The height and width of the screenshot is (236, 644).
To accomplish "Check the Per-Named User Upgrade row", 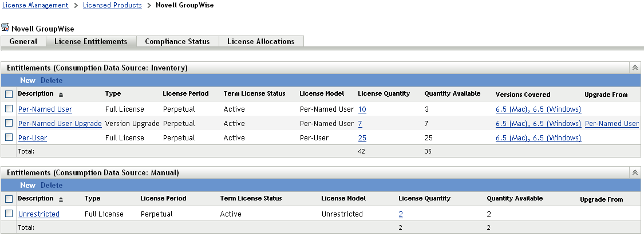I will point(9,123).
